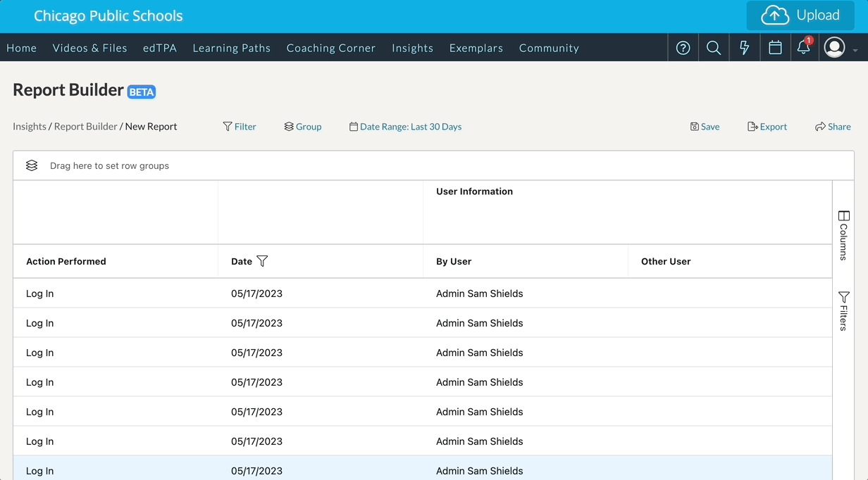Open the calendar icon in navbar
The width and height of the screenshot is (868, 480).
point(775,48)
